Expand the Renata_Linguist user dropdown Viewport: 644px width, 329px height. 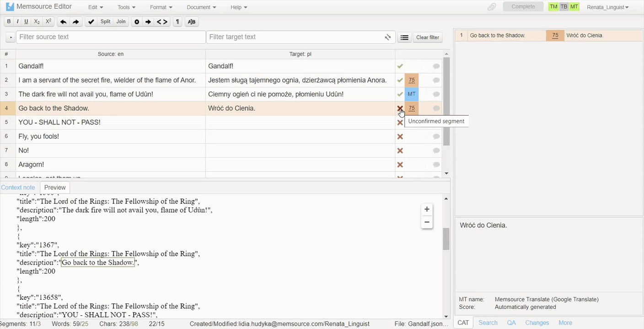tap(607, 7)
